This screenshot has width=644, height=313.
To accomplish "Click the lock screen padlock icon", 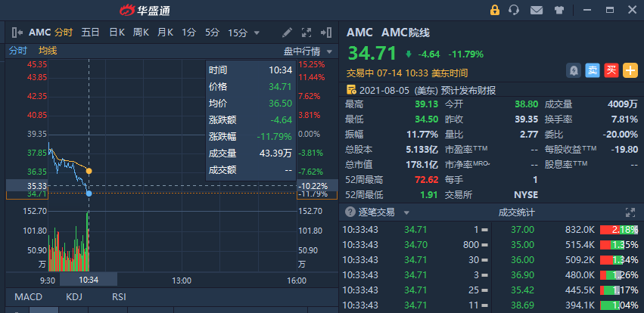I will coord(495,11).
